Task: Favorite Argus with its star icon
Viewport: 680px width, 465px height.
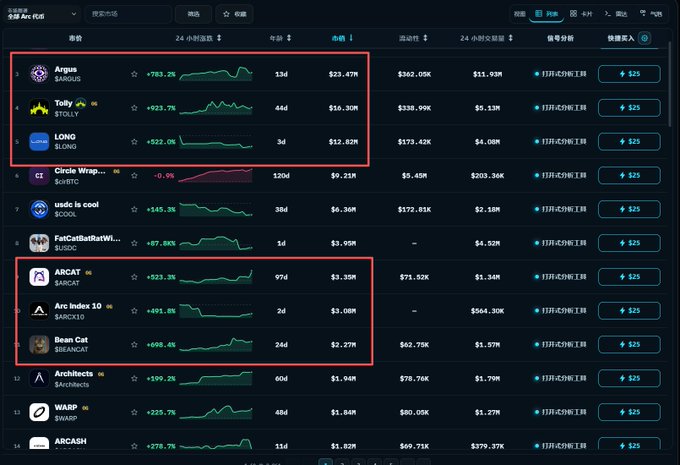Action: (x=134, y=74)
